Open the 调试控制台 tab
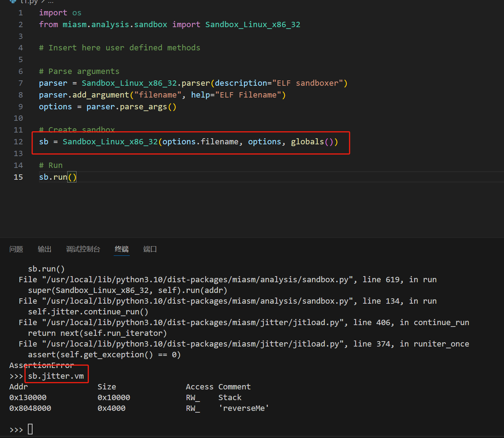The image size is (504, 438). tap(83, 249)
